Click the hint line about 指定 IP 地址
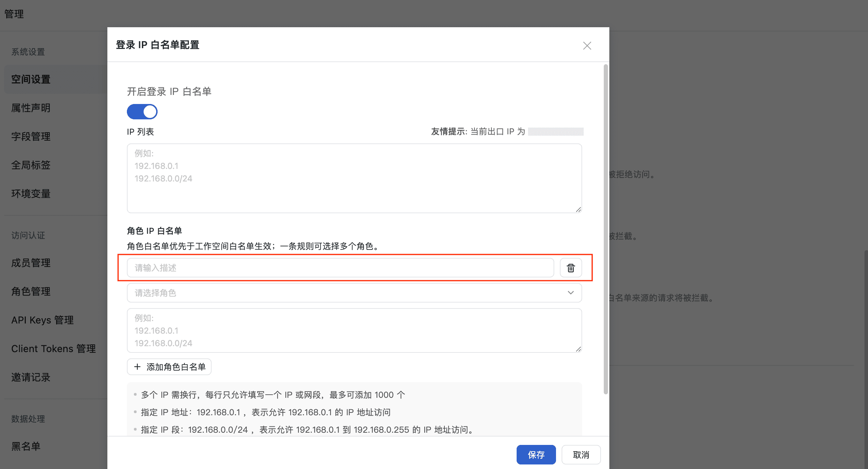This screenshot has height=469, width=868. click(266, 412)
